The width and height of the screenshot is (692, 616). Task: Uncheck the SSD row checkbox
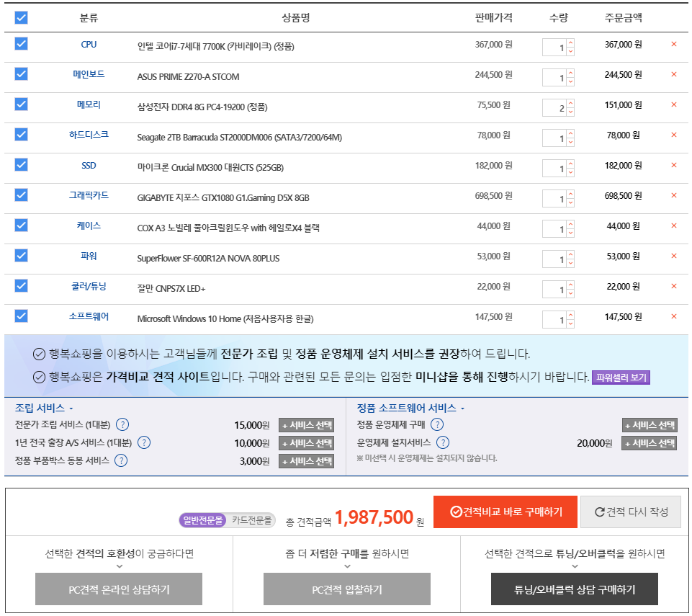[21, 165]
